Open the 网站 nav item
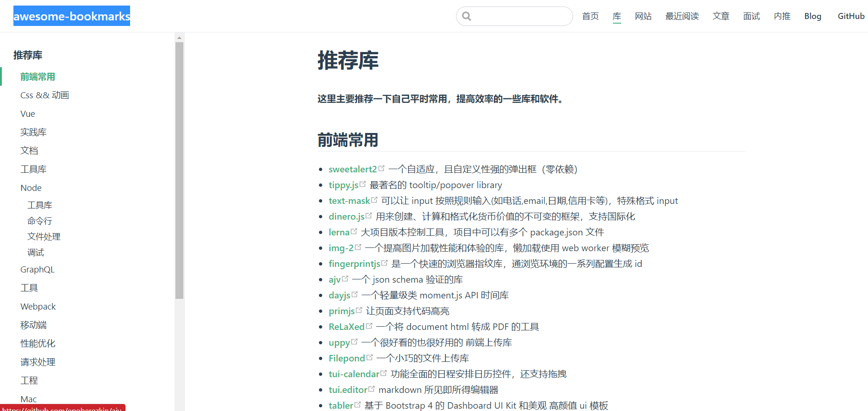The height and width of the screenshot is (411, 868). click(643, 16)
